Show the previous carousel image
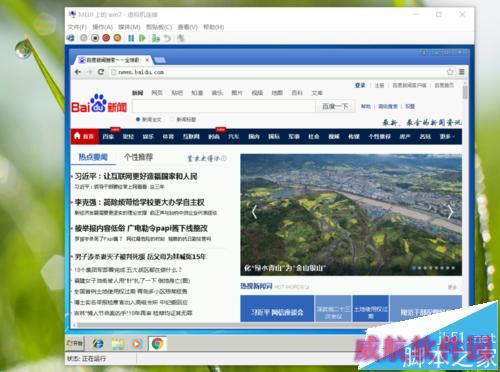Screen dimensions: 500x372 tap(254, 211)
